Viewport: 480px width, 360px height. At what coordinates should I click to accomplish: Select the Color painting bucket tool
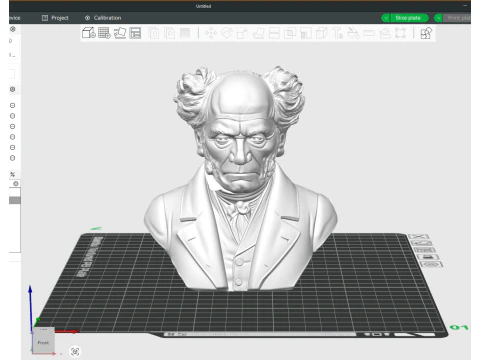coord(353,33)
